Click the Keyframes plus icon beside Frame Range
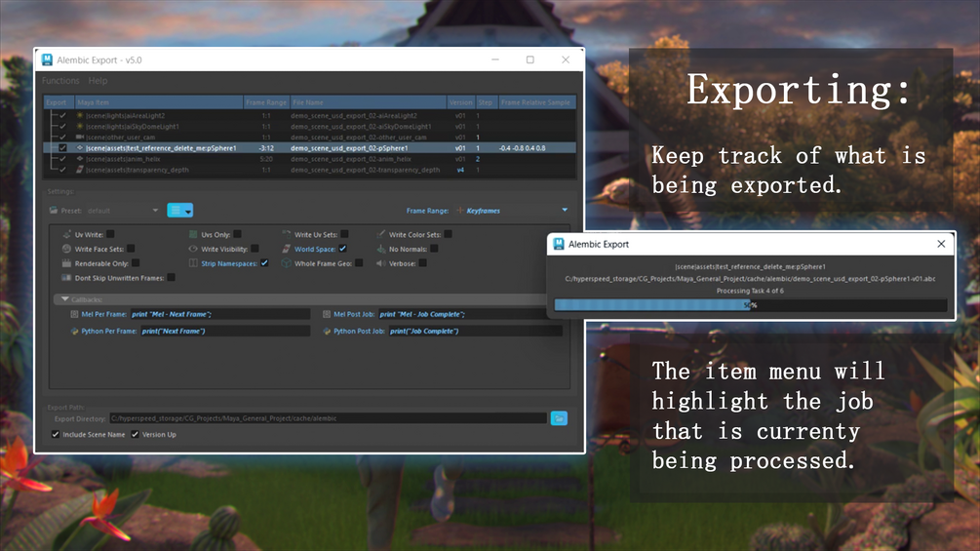Screen dimensions: 980x551 460,211
